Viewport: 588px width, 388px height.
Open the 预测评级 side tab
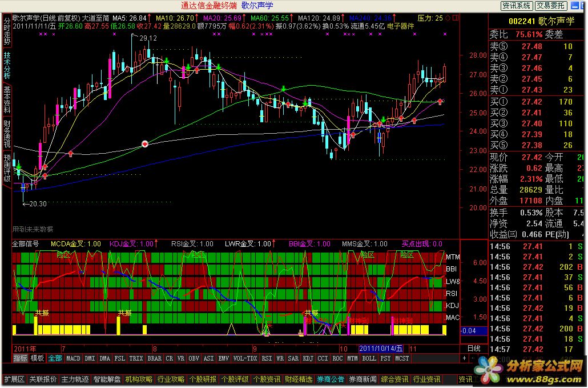7,168
